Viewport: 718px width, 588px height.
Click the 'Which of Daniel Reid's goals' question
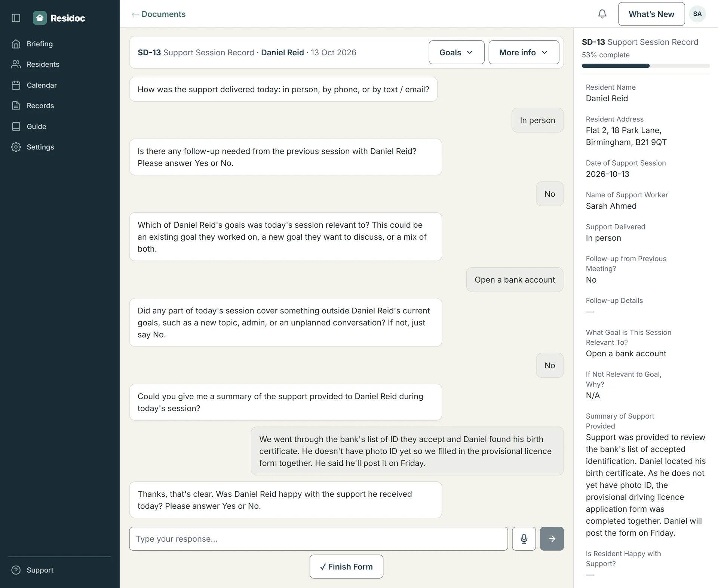pos(286,237)
